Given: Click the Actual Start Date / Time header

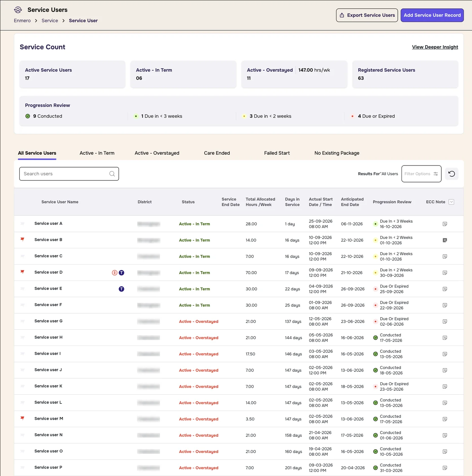Looking at the screenshot, I should (x=321, y=202).
